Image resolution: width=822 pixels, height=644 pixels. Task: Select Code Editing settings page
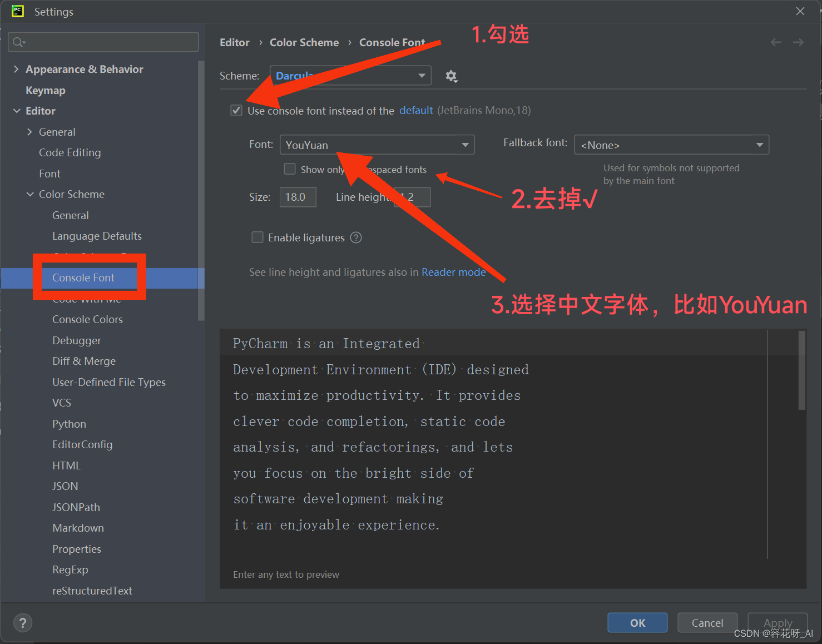point(70,152)
